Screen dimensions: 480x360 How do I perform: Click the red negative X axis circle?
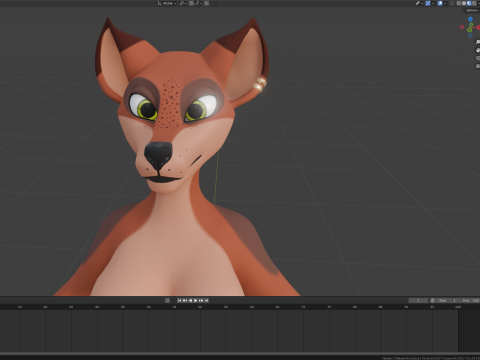point(462,27)
